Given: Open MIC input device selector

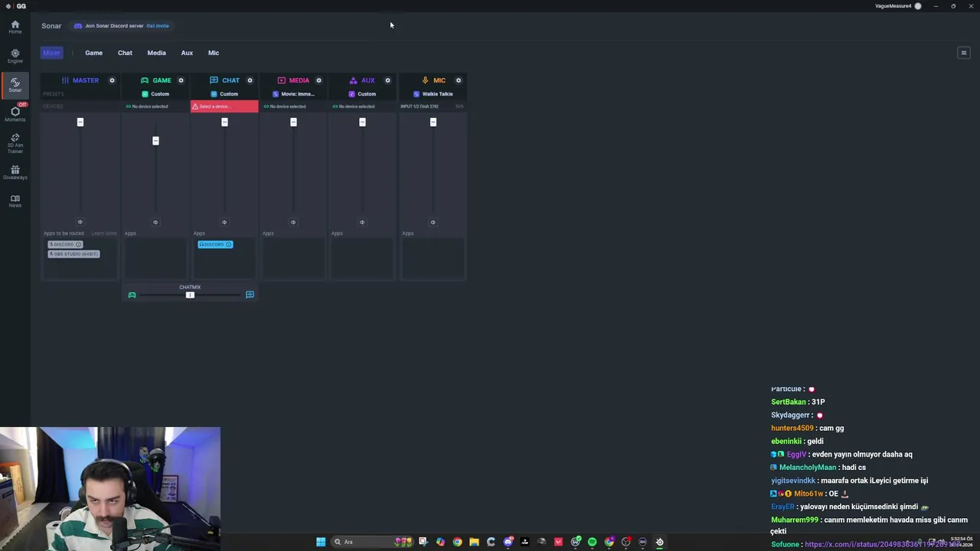Looking at the screenshot, I should 433,106.
